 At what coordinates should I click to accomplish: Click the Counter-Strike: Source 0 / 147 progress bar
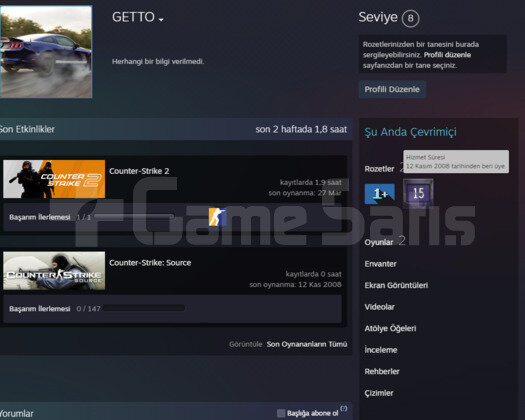tap(144, 308)
